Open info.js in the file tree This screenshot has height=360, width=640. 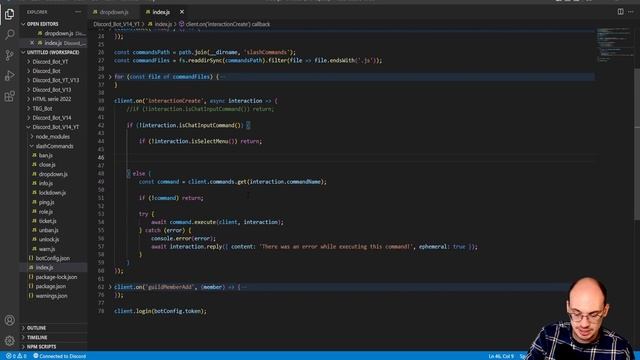(x=46, y=183)
